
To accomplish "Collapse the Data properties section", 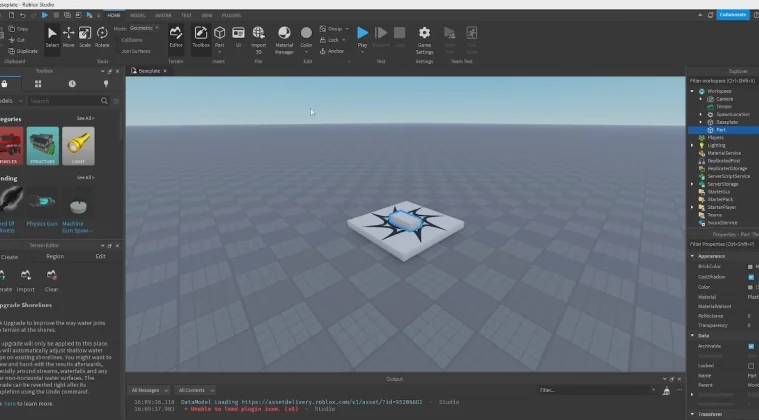I will pos(692,335).
